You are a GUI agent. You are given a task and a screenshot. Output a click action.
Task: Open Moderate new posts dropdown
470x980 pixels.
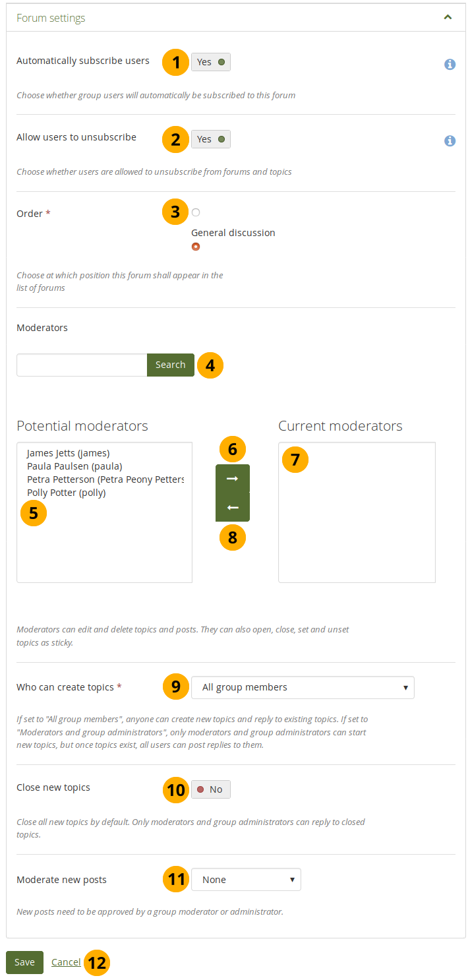point(246,880)
